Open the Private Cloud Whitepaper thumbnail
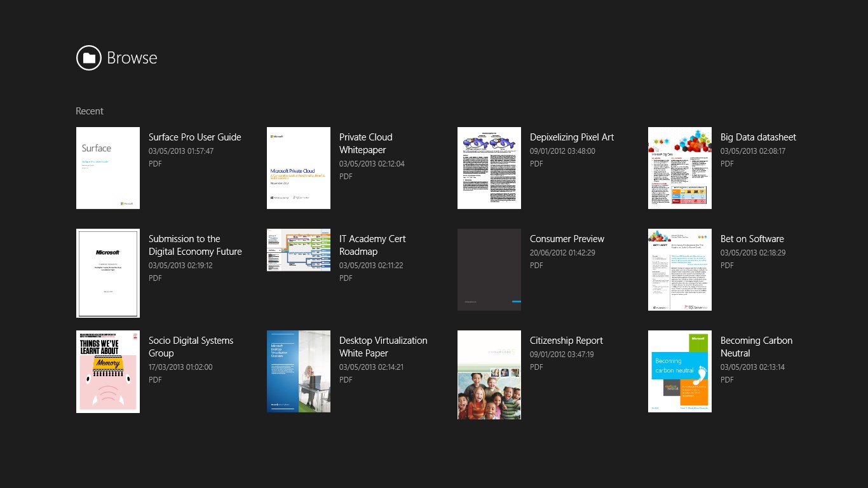 point(298,168)
